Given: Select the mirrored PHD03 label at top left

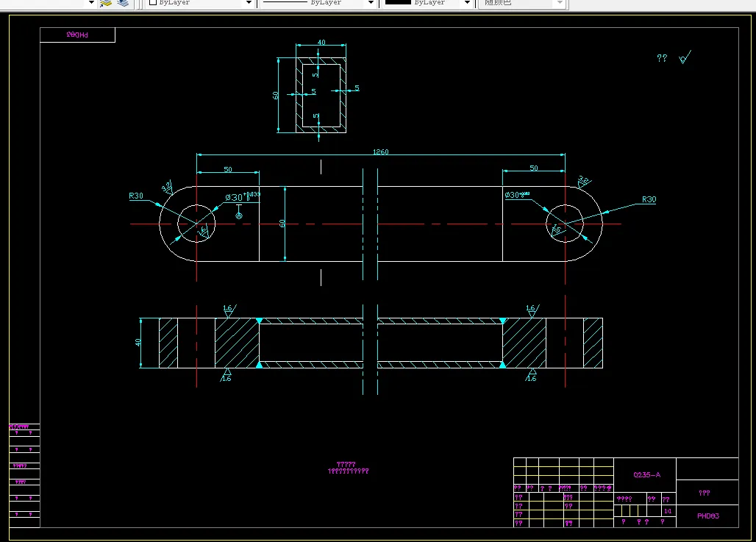Looking at the screenshot, I should point(77,35).
